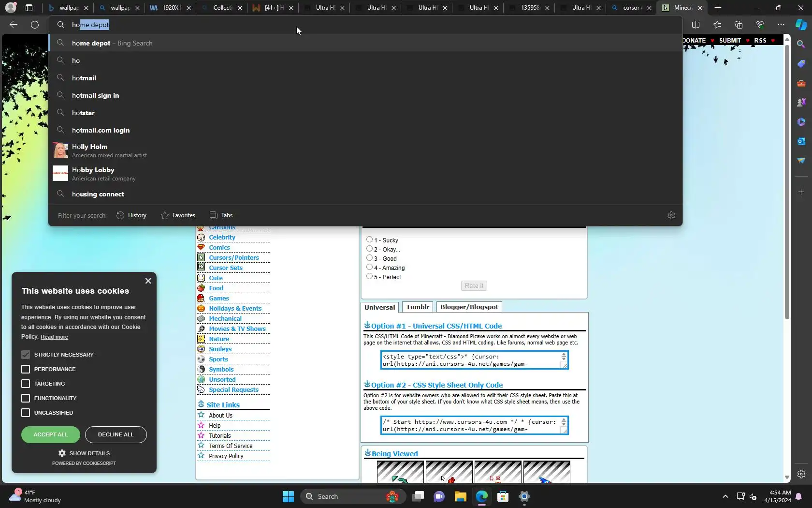Screen dimensions: 812x508
Task: Open Task View on the taskbar
Action: coord(418,496)
